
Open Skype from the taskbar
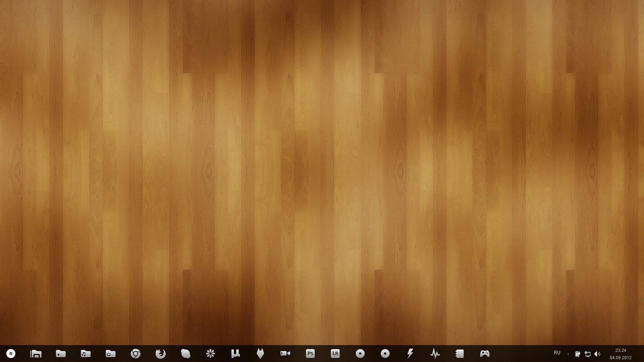click(x=186, y=354)
